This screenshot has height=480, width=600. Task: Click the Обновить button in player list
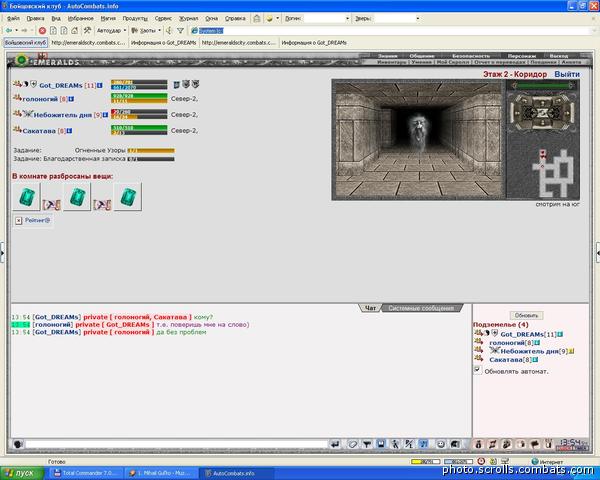[527, 315]
